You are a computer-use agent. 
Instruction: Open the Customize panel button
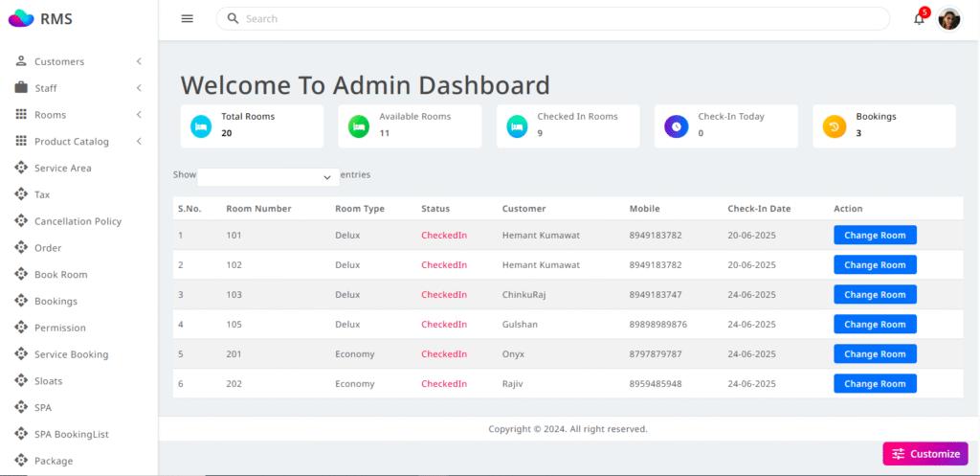pyautogui.click(x=924, y=454)
